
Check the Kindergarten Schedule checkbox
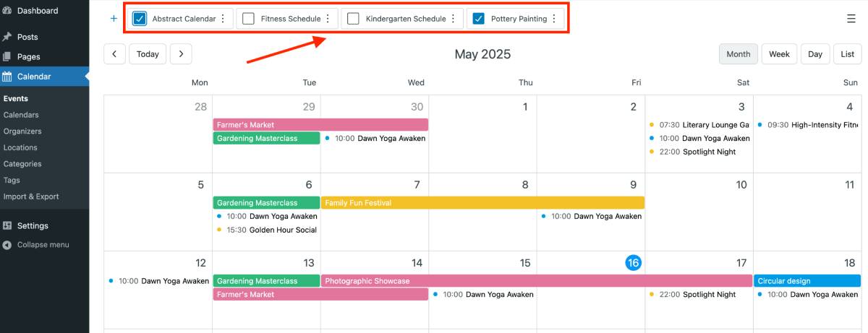pyautogui.click(x=353, y=19)
